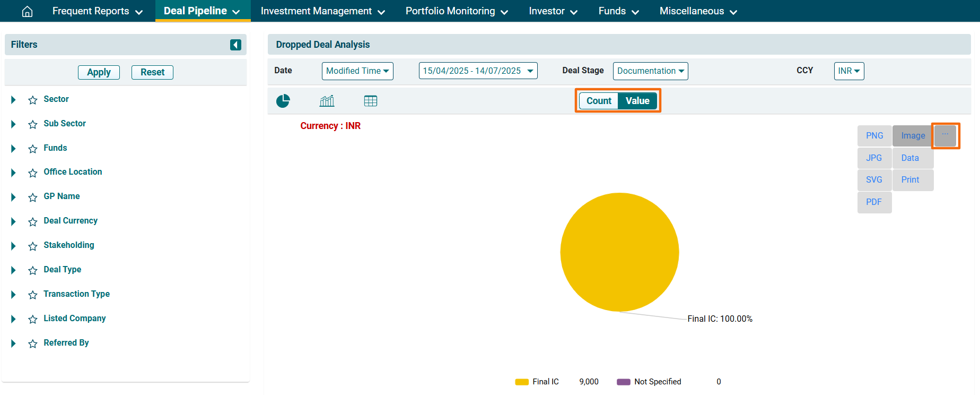Export the chart as PDF
Image resolution: width=980 pixels, height=395 pixels.
click(x=874, y=202)
